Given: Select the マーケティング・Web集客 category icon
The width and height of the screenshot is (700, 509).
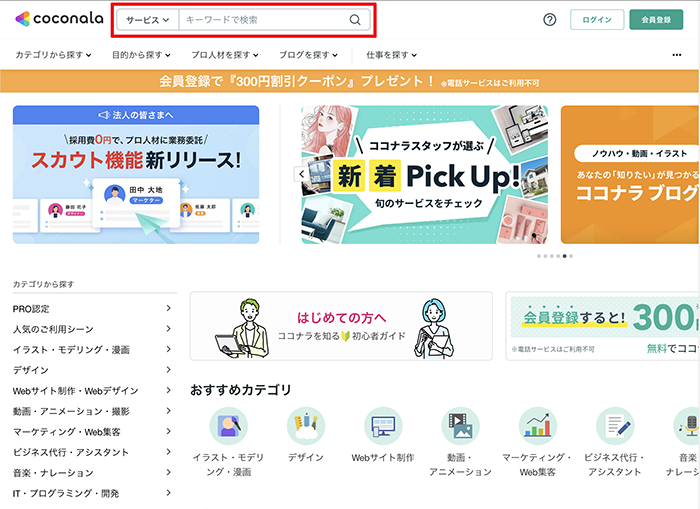Looking at the screenshot, I should 538,426.
